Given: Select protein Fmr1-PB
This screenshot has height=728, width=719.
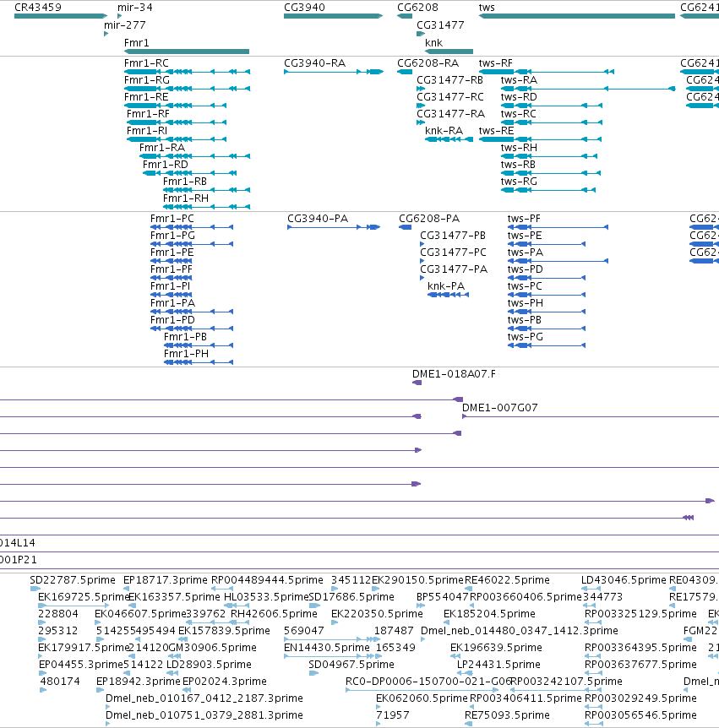Looking at the screenshot, I should [x=199, y=345].
